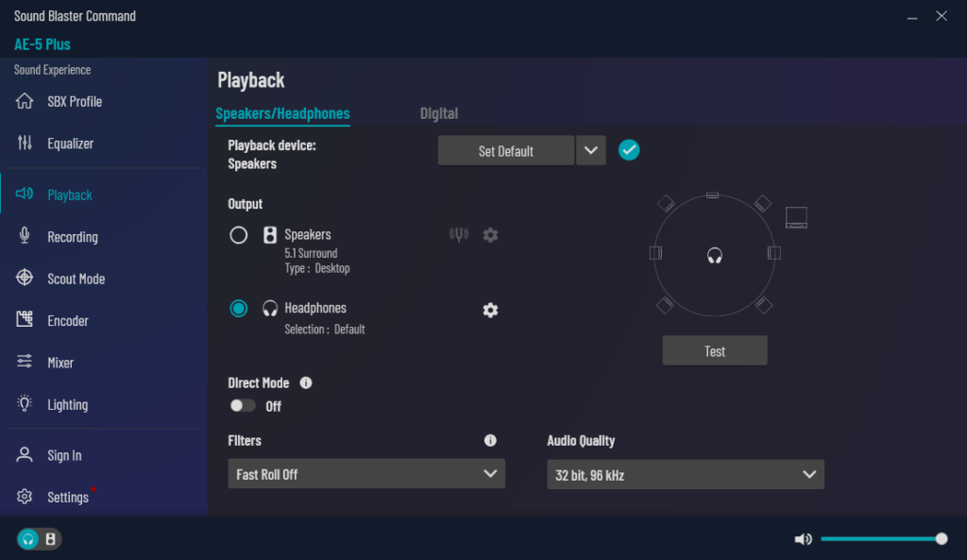Click the subwoofer icon beside speaker diagram
Viewport: 967px width, 560px height.
796,217
